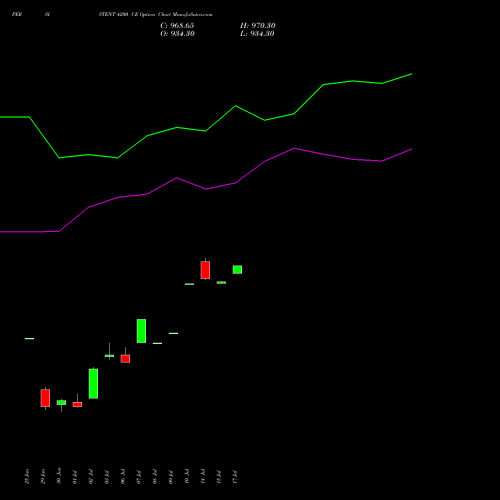Click the red candlestick for 29 Jun
The width and height of the screenshot is (500, 500).
(45, 398)
